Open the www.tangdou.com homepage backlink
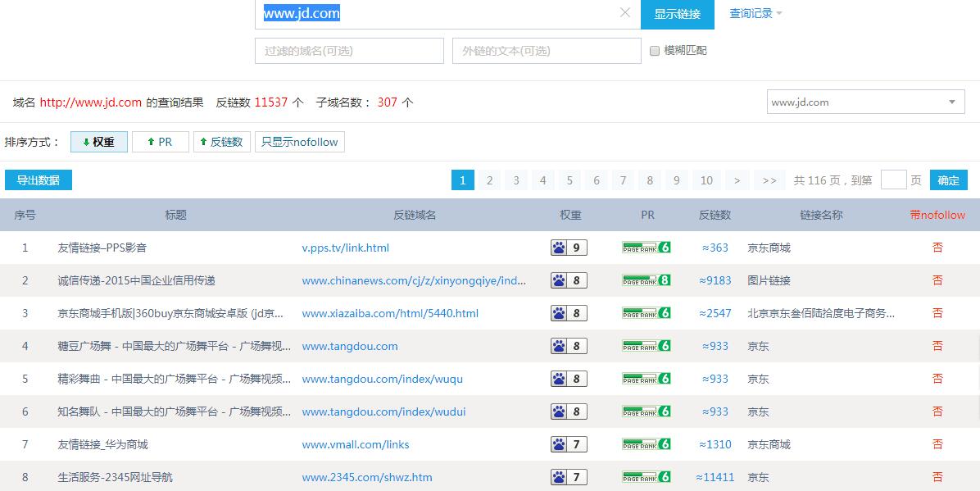The width and height of the screenshot is (980, 491). pos(350,346)
